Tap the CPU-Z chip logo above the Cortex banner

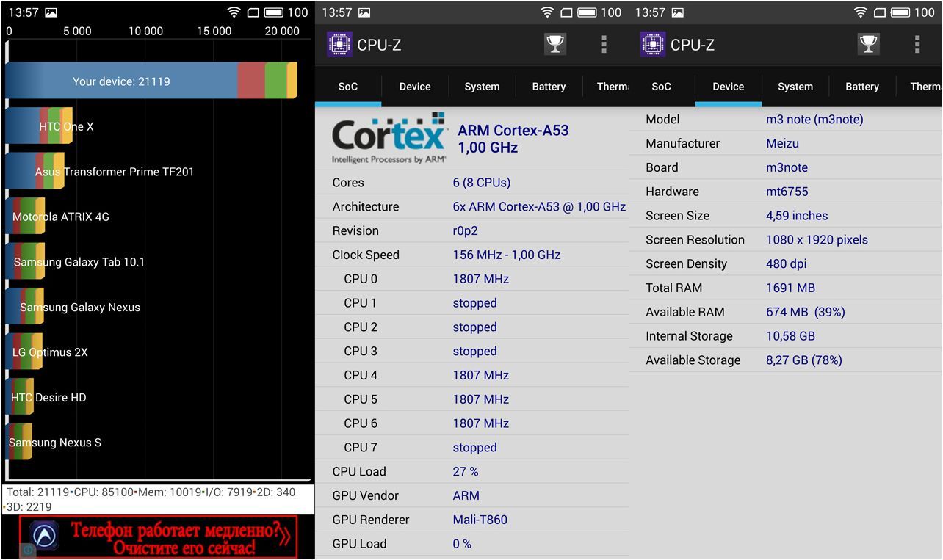[339, 45]
